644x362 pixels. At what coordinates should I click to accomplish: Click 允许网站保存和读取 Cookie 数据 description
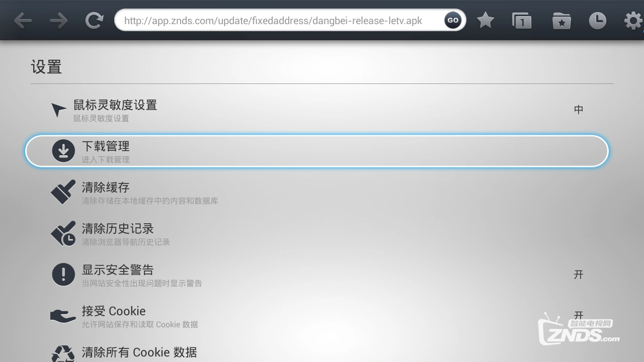[140, 325]
